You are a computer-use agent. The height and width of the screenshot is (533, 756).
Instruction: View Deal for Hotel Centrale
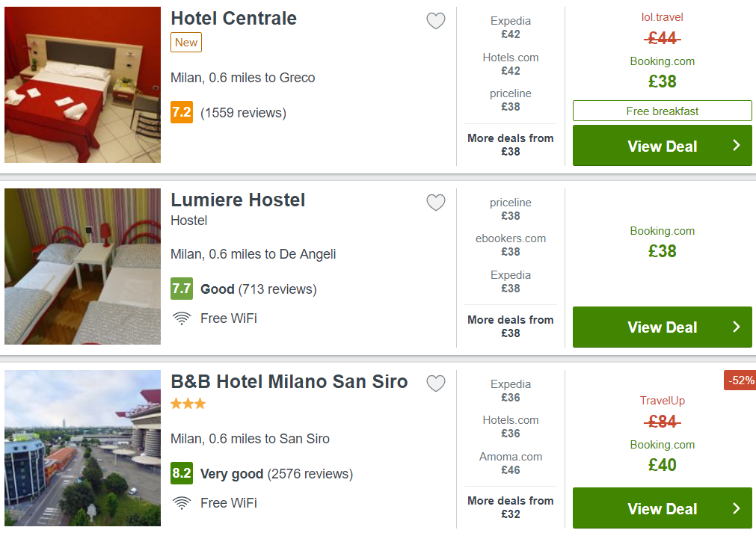[x=662, y=146]
